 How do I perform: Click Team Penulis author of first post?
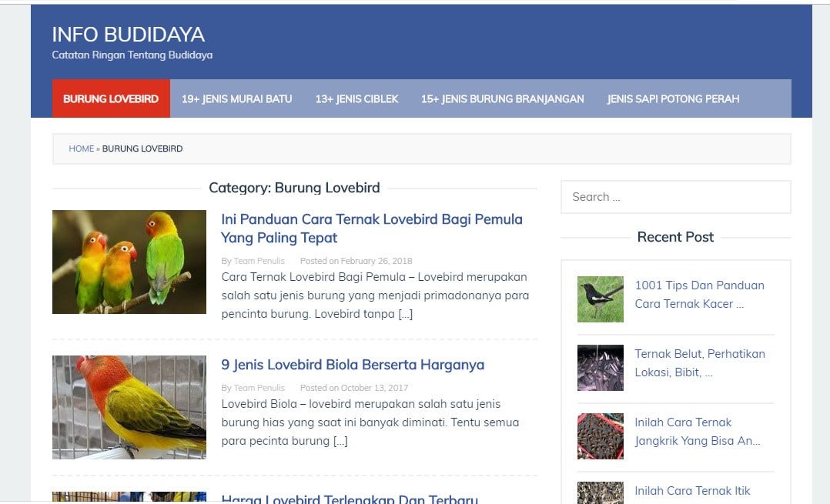(259, 261)
